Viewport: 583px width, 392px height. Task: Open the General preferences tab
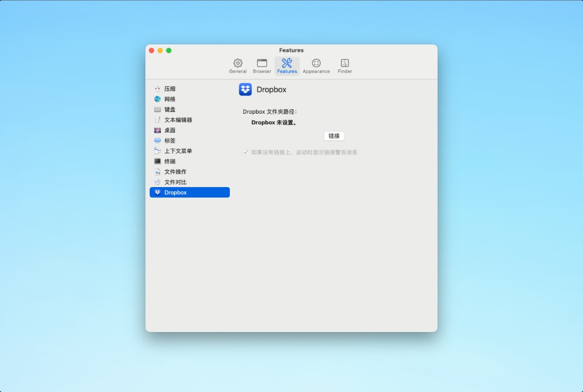tap(238, 66)
